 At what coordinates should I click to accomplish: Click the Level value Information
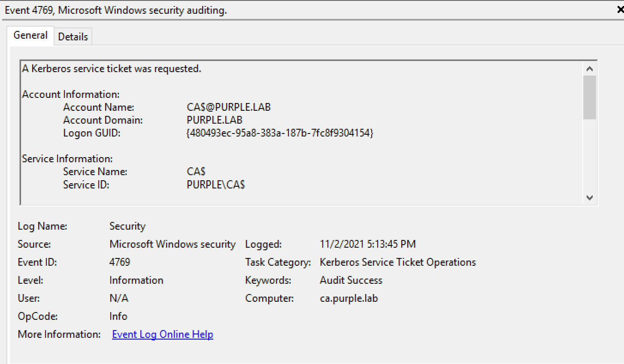136,280
